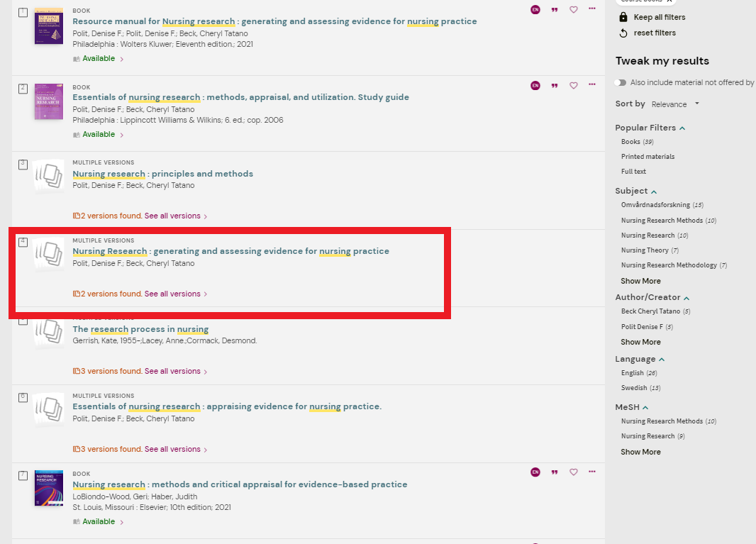Filter by MeSH Nursing Research (9)
Screen dimensions: 756x544
click(652, 436)
